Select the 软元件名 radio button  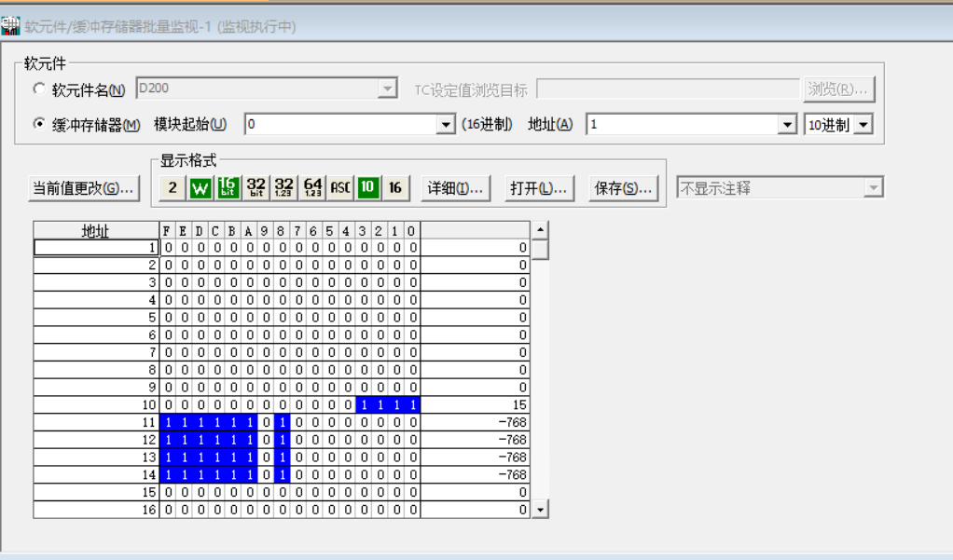pyautogui.click(x=38, y=89)
